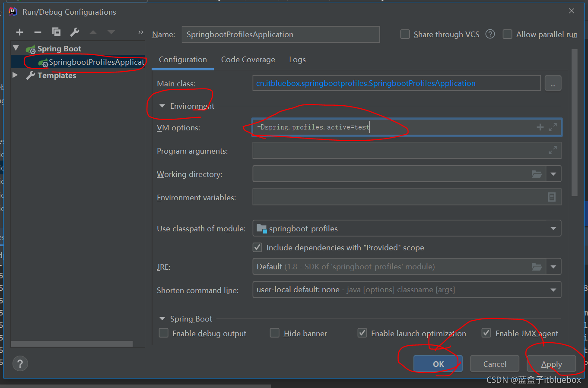
Task: Select the Spring Boot tree category
Action: coord(59,49)
